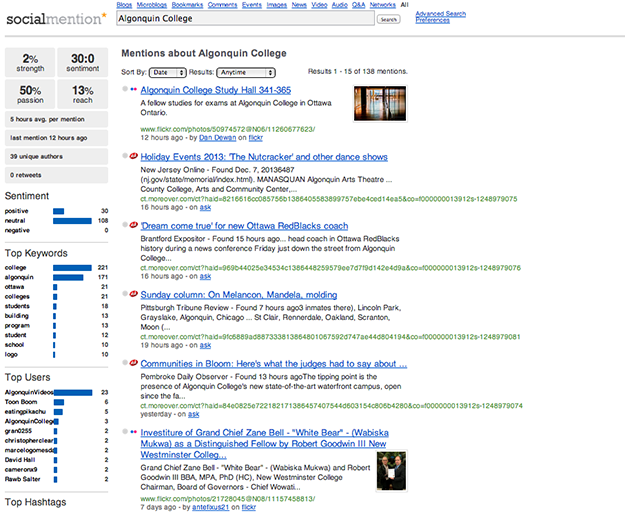
Task: Click the grey sentiment dot for Study Hall result
Action: click(x=125, y=89)
